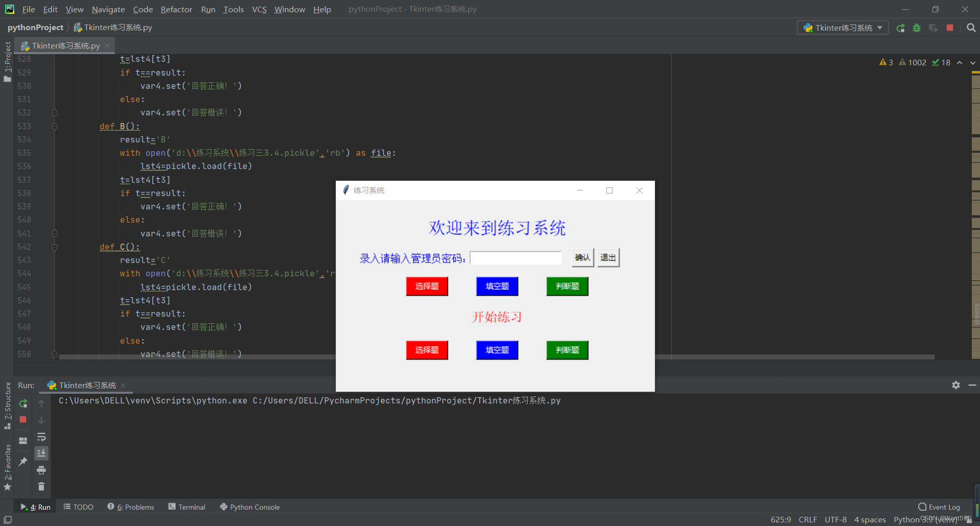
Task: Click the CRLF line separator selector
Action: point(807,519)
